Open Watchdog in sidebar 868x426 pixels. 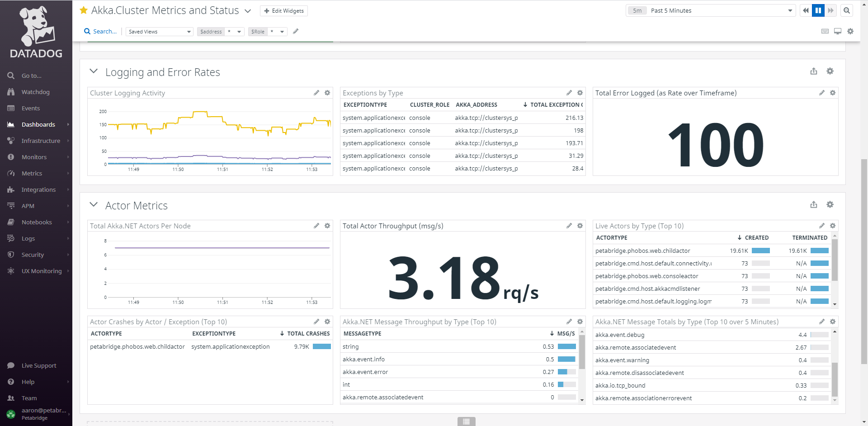(x=36, y=92)
